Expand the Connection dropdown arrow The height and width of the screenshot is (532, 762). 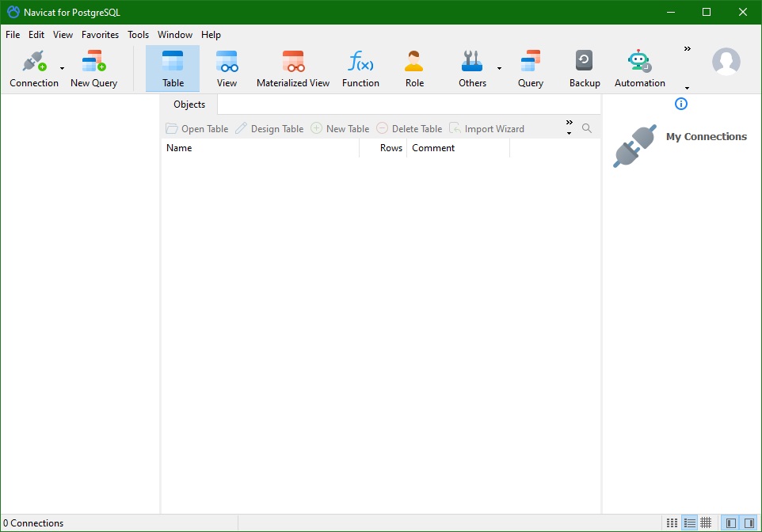coord(62,69)
